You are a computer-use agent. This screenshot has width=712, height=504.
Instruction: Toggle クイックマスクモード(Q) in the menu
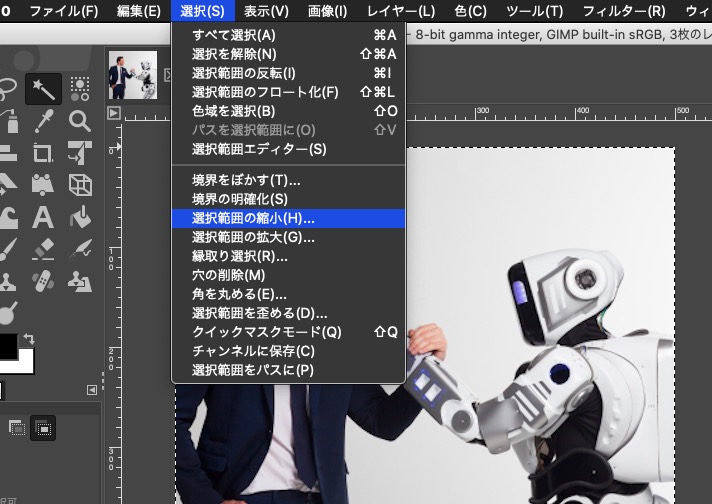267,332
